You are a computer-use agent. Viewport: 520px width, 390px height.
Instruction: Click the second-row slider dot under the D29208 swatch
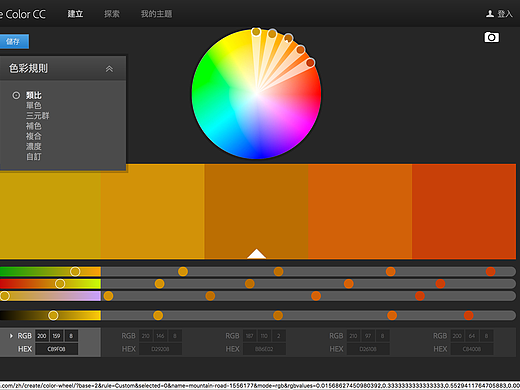(160, 284)
